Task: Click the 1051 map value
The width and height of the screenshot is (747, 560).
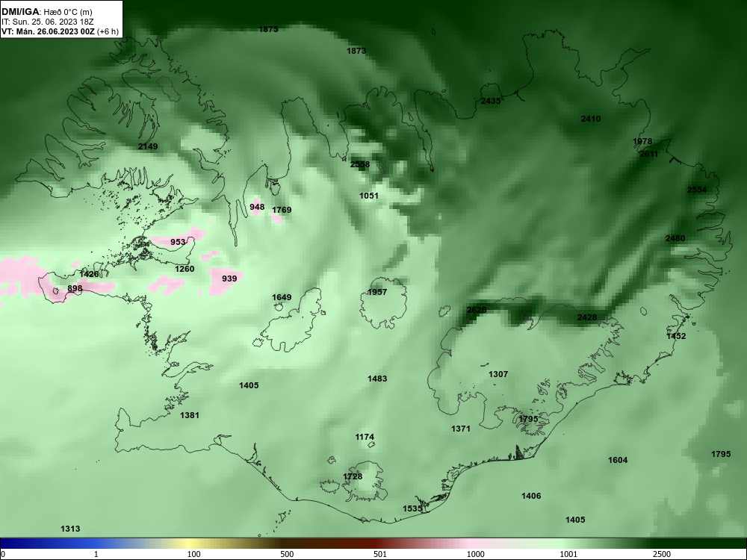Action: 369,196
